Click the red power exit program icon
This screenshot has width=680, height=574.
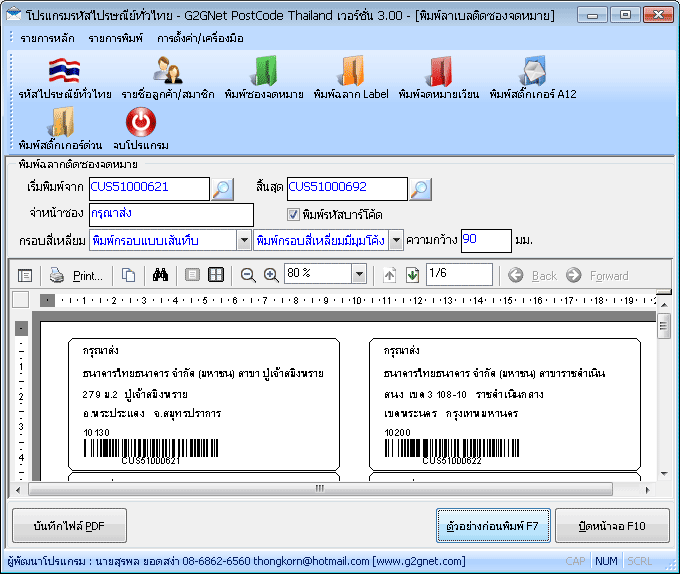click(141, 122)
